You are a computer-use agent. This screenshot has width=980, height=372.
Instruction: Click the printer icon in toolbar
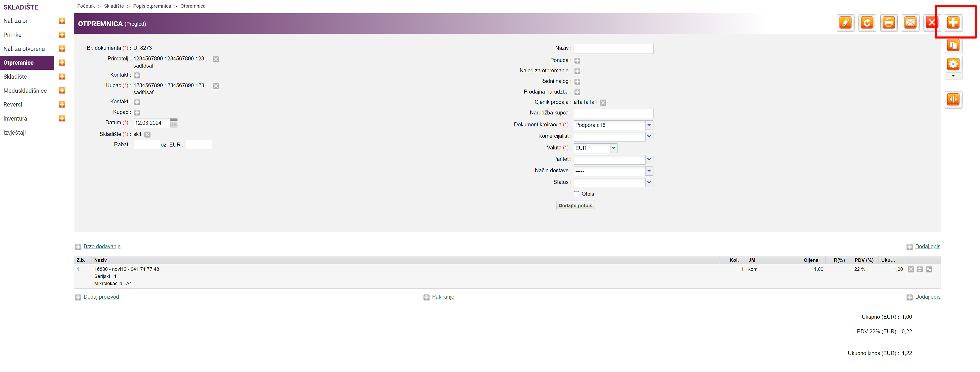click(x=888, y=23)
